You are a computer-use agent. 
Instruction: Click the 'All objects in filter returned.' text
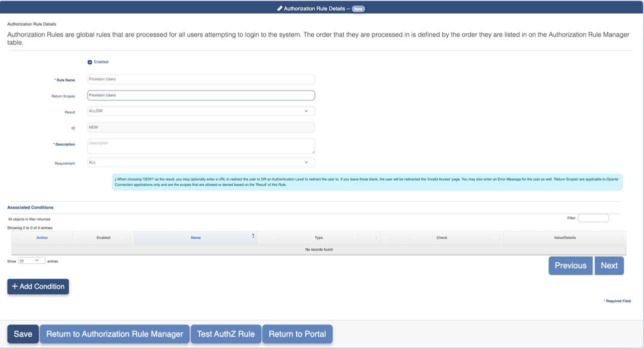point(30,219)
